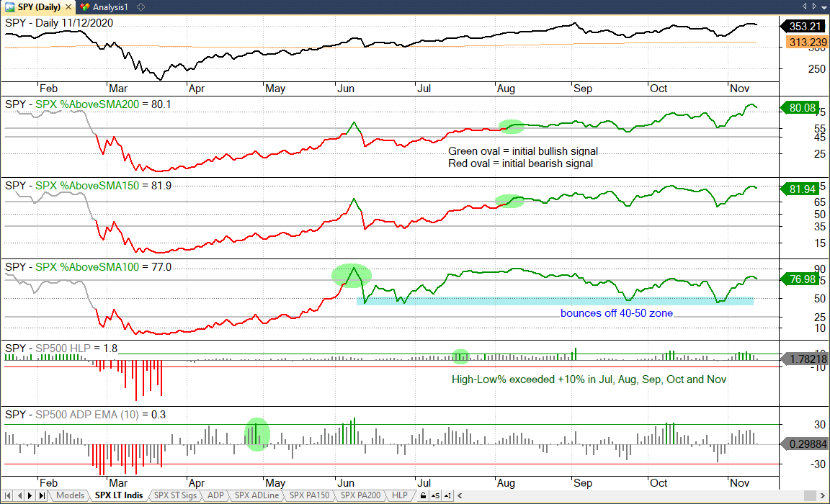Open the SPX ST Sigs sheet
Viewport: 830px width, 504px height.
pyautogui.click(x=175, y=495)
